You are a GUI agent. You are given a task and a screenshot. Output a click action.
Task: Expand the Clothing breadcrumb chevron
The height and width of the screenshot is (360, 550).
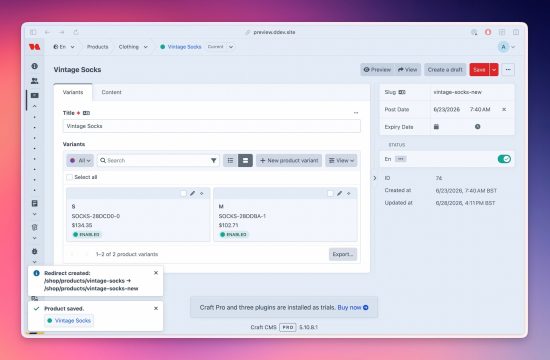click(x=146, y=47)
